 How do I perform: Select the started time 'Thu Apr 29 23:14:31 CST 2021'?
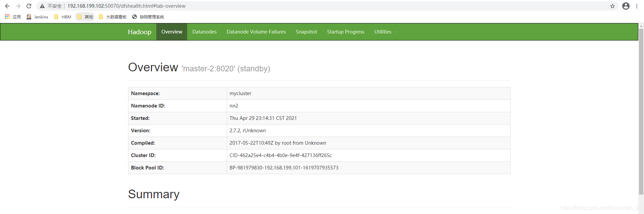(263, 118)
